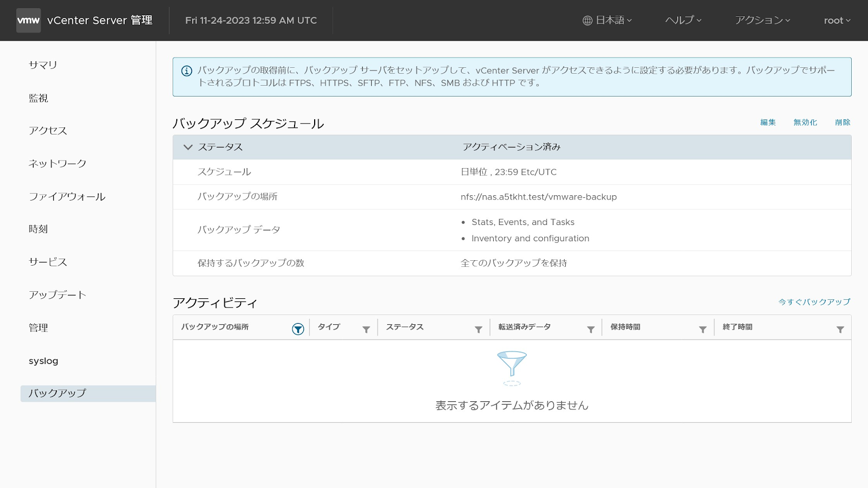Collapse the ステータス row chevron
Screen dimensions: 868x488
[188, 147]
